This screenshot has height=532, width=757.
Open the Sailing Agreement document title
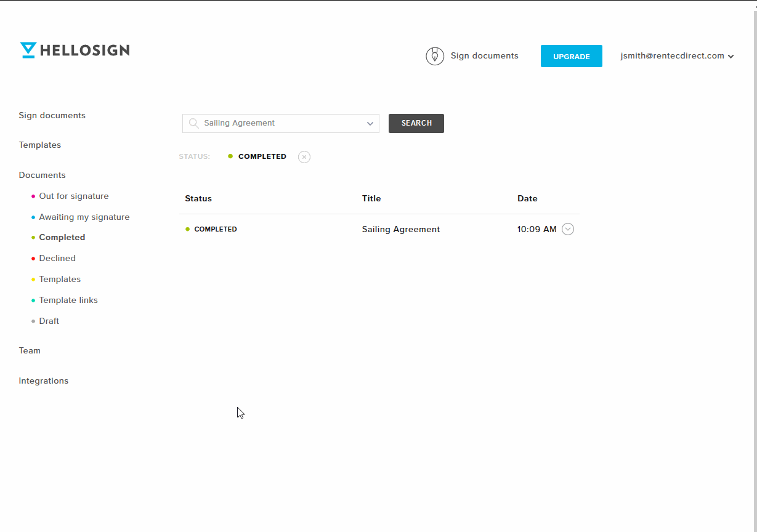tap(401, 230)
